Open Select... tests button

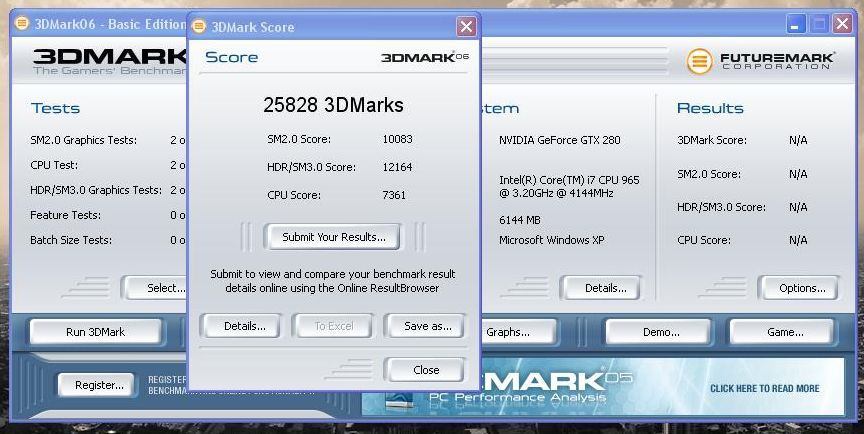pyautogui.click(x=156, y=288)
